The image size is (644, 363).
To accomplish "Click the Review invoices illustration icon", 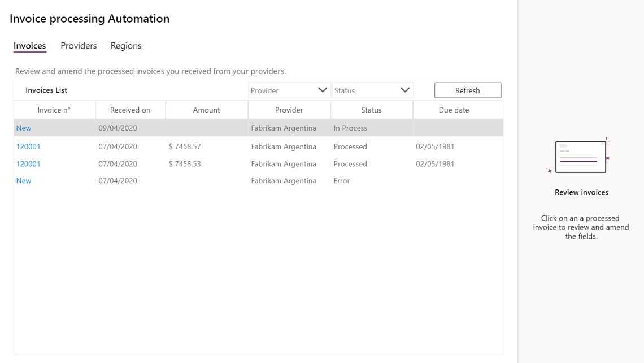I will 581,157.
